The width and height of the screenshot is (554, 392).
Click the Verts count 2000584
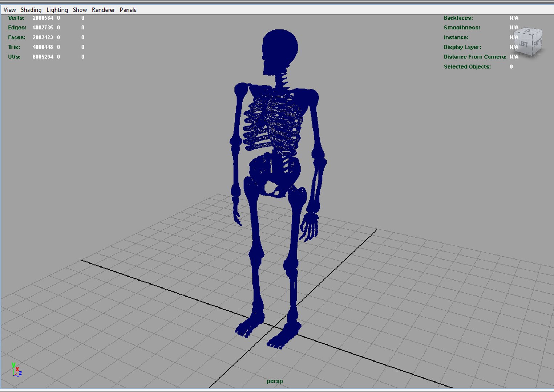(43, 18)
